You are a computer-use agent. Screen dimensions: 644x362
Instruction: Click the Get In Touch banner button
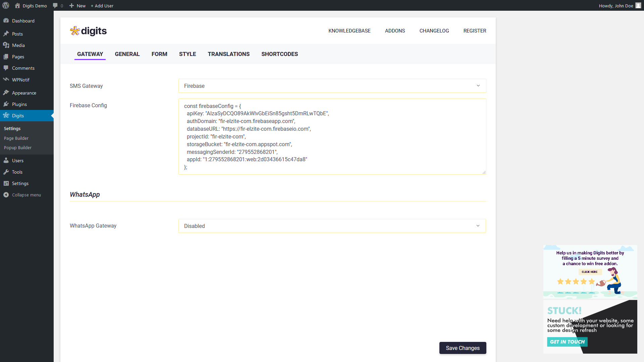(567, 342)
